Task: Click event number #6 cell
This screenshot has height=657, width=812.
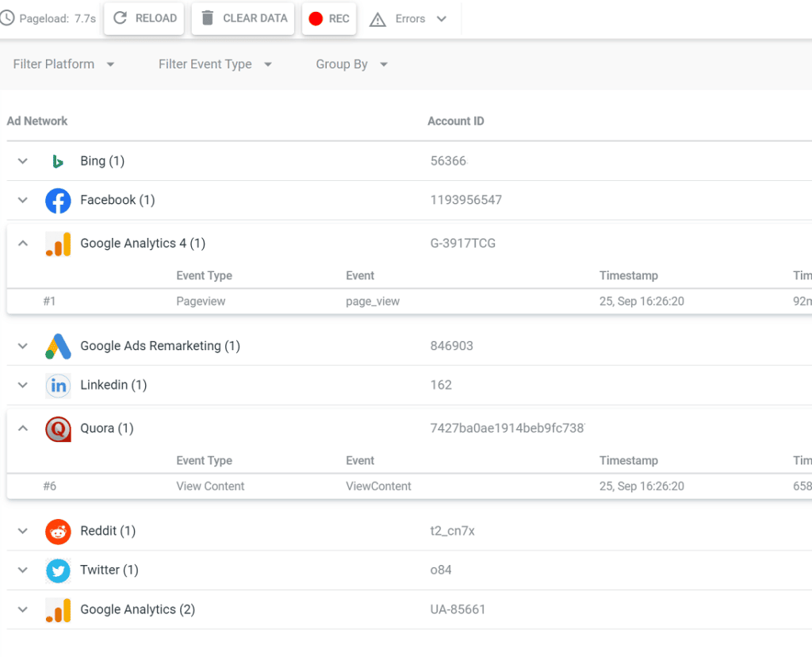Action: (x=50, y=486)
